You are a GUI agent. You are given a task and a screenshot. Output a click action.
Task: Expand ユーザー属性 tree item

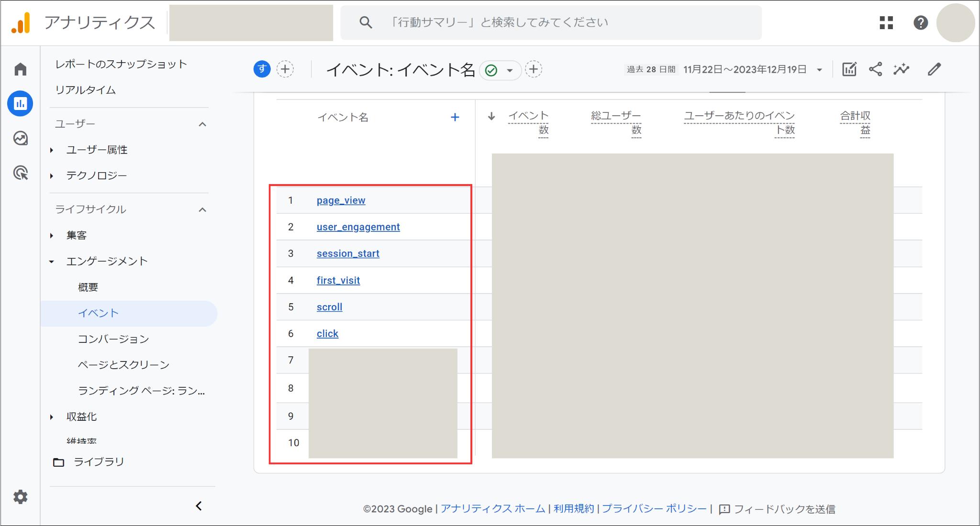(52, 150)
